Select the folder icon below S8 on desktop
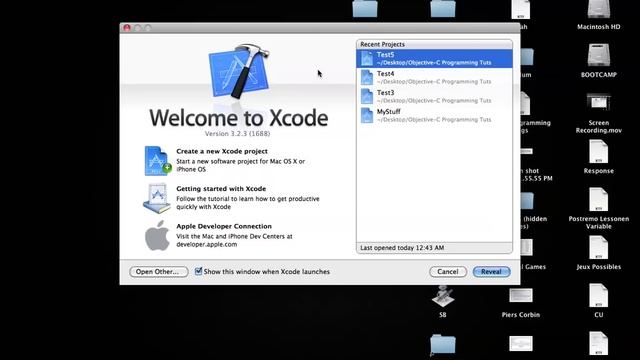The width and height of the screenshot is (640, 360). pos(443,344)
